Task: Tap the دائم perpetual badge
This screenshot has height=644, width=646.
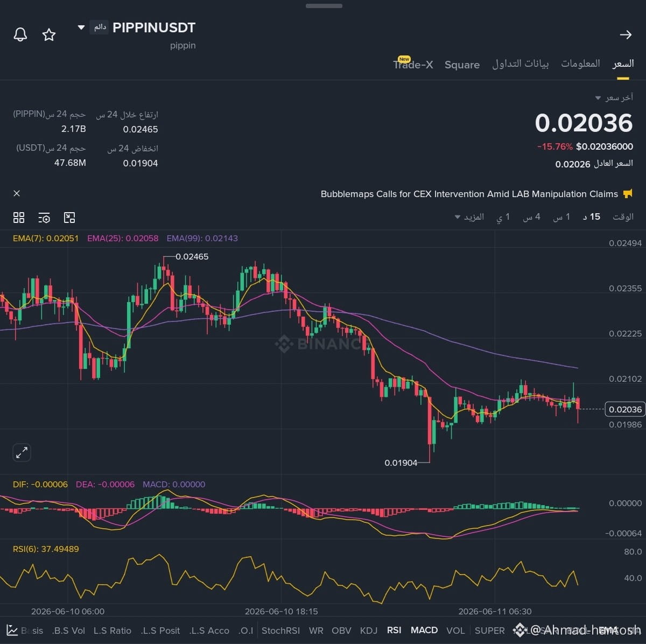Action: coord(100,27)
